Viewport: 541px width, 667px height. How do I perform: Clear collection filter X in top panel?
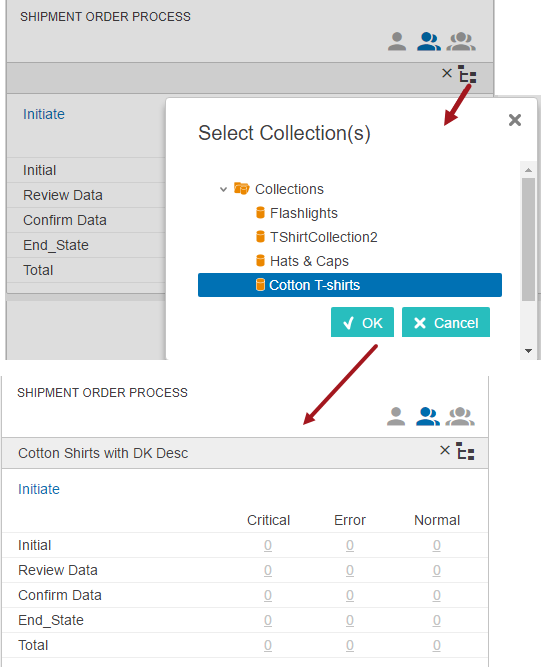pos(447,73)
